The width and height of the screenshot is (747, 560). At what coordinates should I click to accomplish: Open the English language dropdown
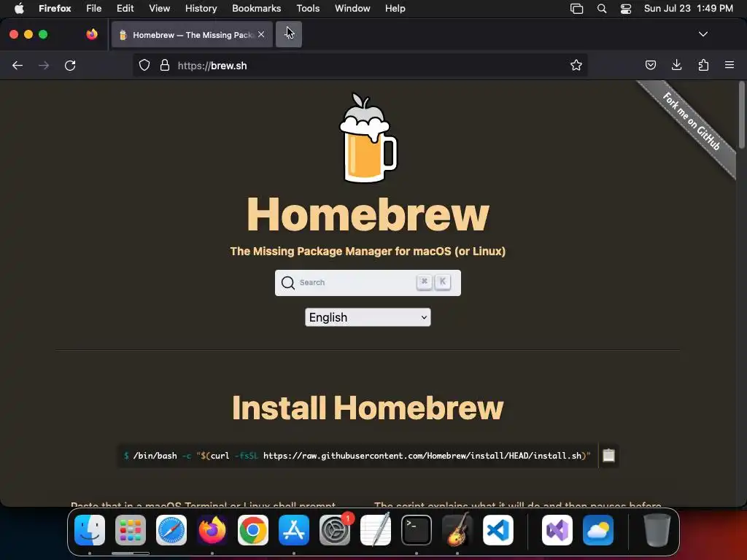pyautogui.click(x=368, y=317)
